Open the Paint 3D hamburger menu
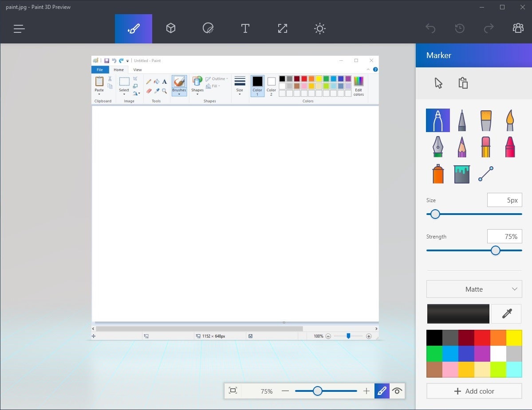The image size is (532, 410). [x=19, y=28]
